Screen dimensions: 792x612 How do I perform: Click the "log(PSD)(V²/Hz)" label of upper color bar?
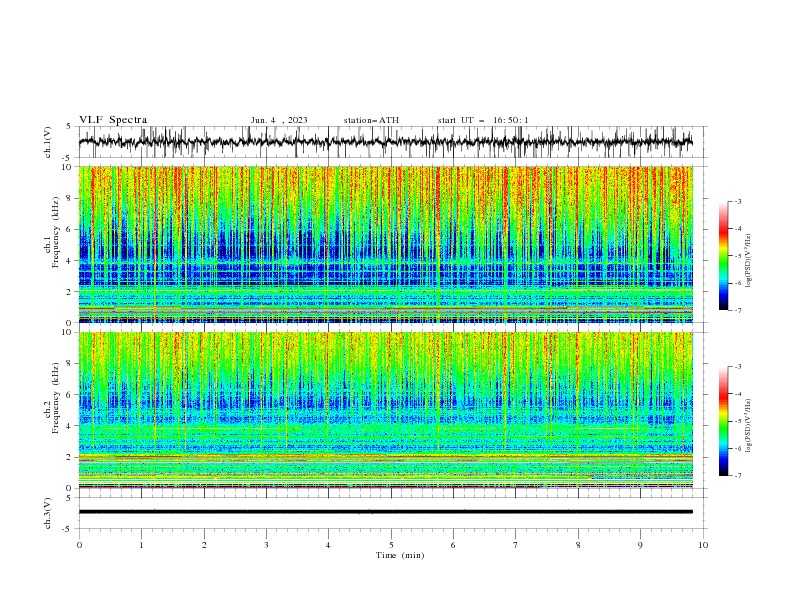coord(748,261)
